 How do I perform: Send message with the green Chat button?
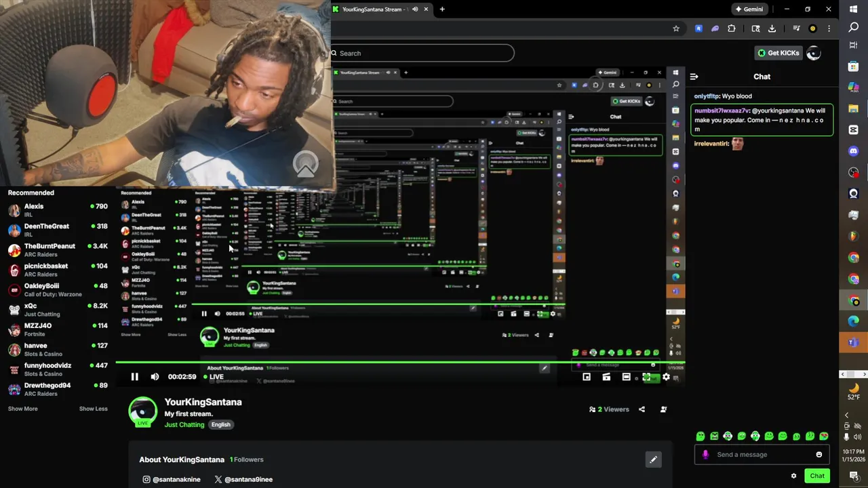(x=817, y=476)
